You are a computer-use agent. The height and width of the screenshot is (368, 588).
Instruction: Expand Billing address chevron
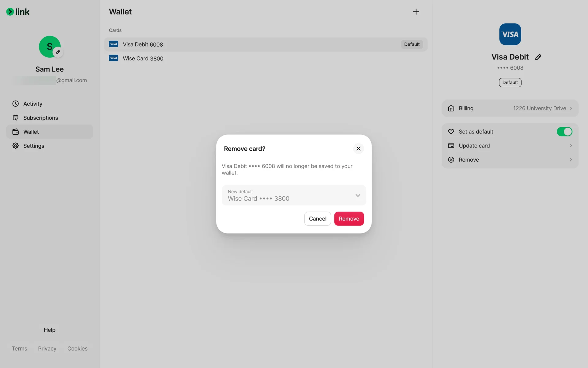click(571, 108)
